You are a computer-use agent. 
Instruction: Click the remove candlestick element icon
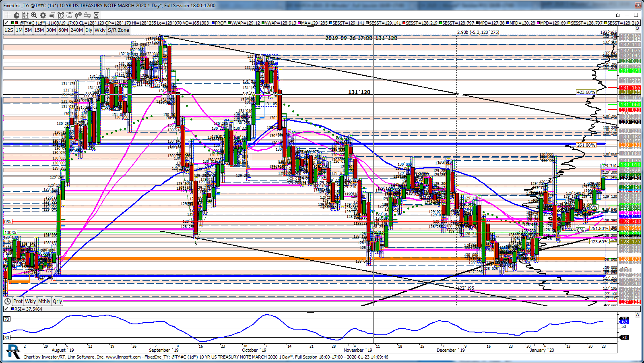[x=78, y=15]
